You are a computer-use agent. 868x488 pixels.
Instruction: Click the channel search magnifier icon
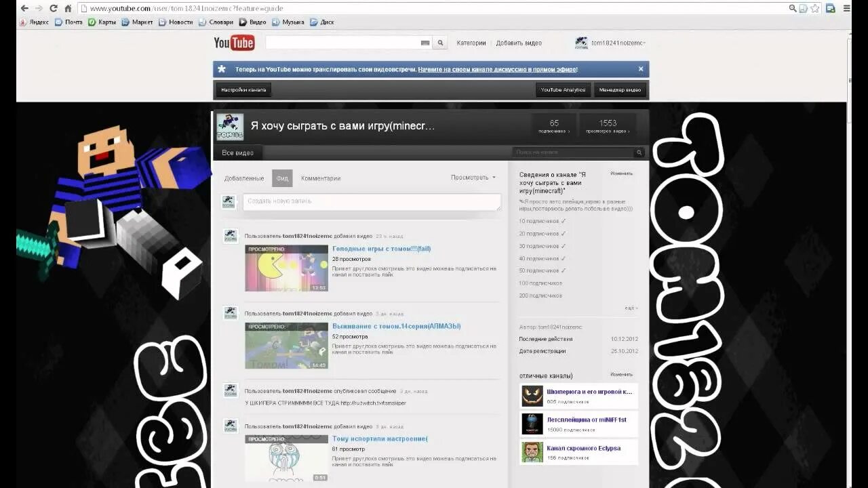[639, 153]
